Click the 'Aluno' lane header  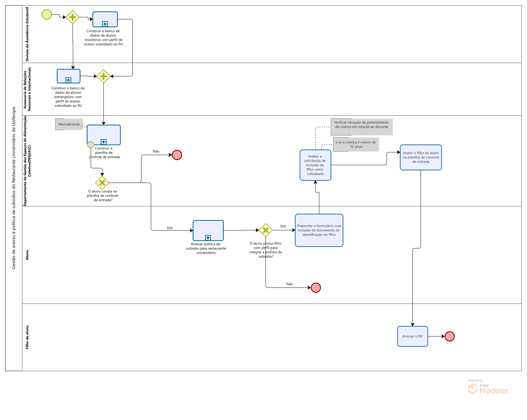27,255
